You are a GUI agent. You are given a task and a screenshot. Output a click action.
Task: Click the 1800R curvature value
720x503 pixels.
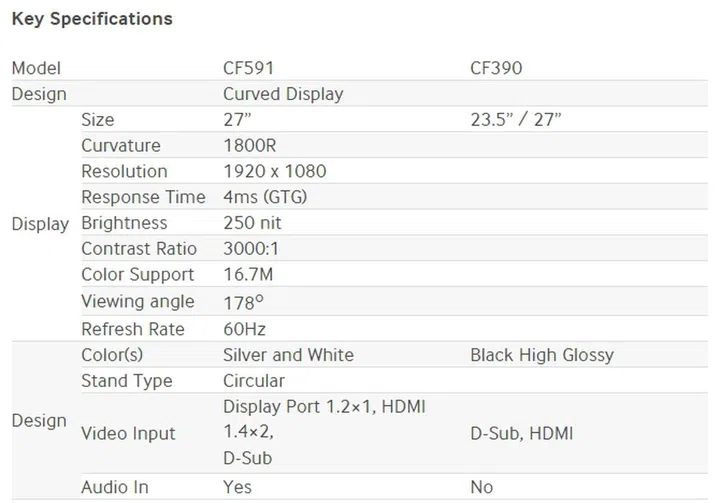click(x=249, y=146)
